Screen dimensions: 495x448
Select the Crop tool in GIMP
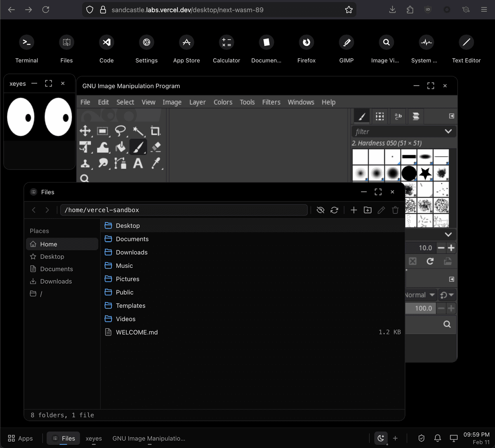coord(156,131)
